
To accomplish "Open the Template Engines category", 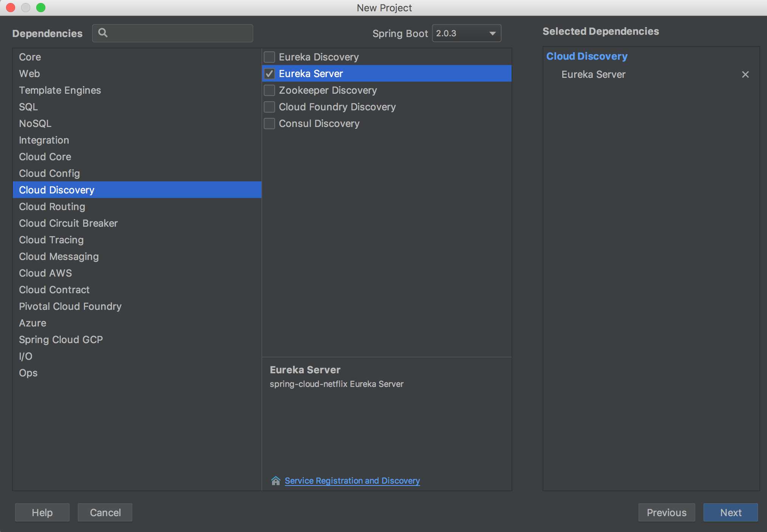I will [x=137, y=90].
